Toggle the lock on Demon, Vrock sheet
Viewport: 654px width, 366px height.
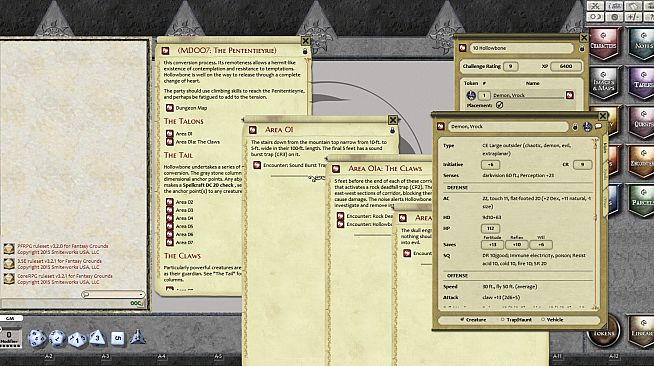575,127
